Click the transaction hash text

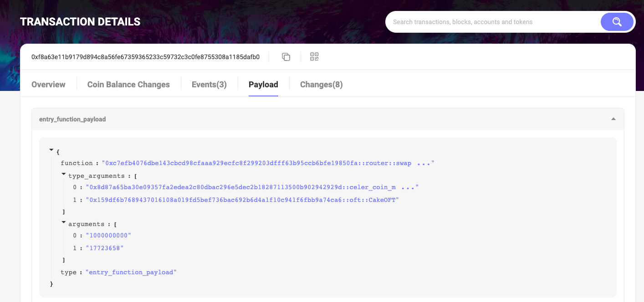[145, 57]
